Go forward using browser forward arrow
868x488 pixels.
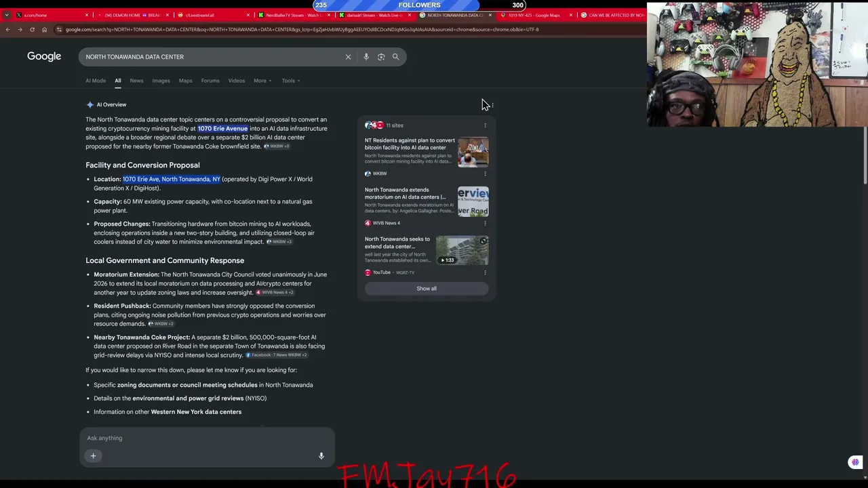(x=20, y=29)
